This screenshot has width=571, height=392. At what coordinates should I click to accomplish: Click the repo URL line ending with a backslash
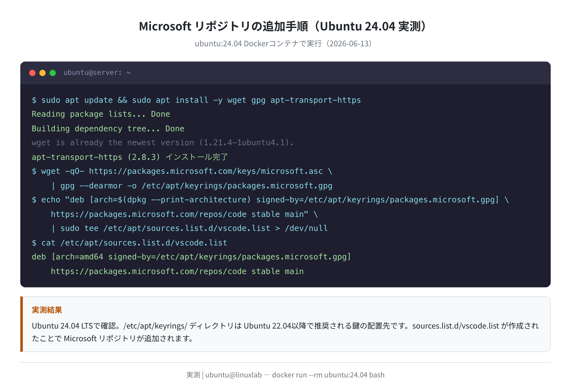(x=184, y=214)
